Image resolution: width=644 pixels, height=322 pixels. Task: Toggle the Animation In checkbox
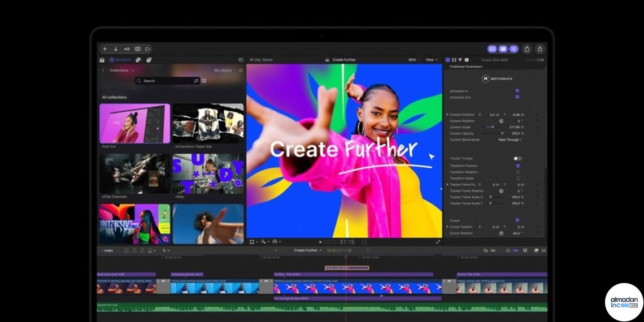517,91
